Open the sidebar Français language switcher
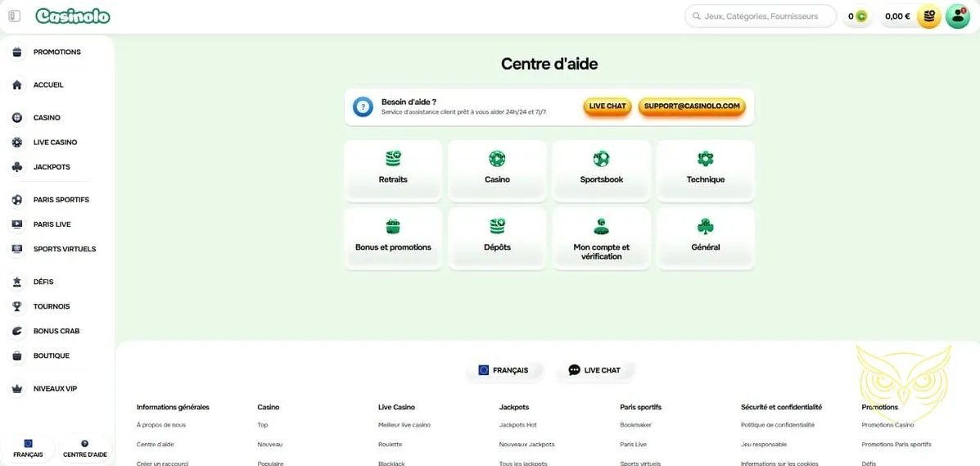This screenshot has width=980, height=466. (28, 449)
